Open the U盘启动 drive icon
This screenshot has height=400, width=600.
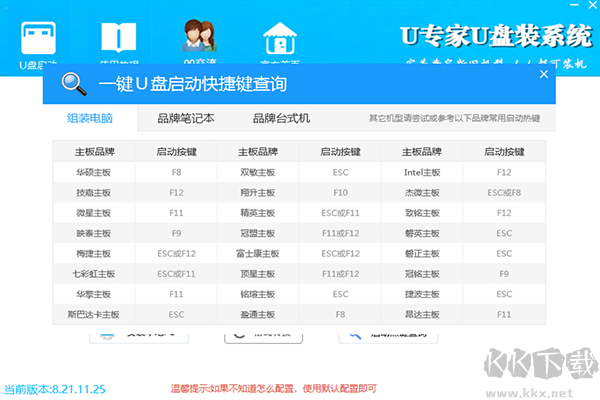coord(38,38)
